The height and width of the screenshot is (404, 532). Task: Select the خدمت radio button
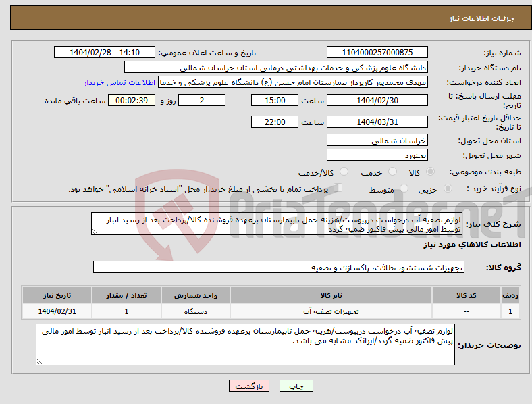point(392,172)
